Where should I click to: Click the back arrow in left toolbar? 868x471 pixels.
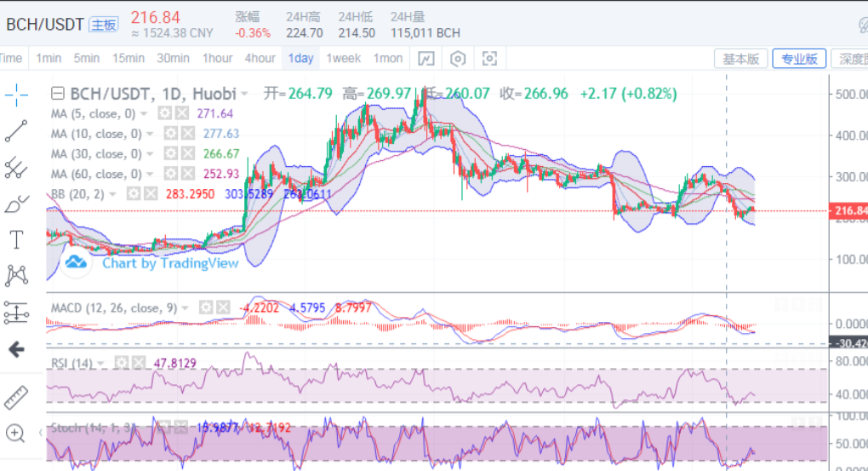coord(16,349)
